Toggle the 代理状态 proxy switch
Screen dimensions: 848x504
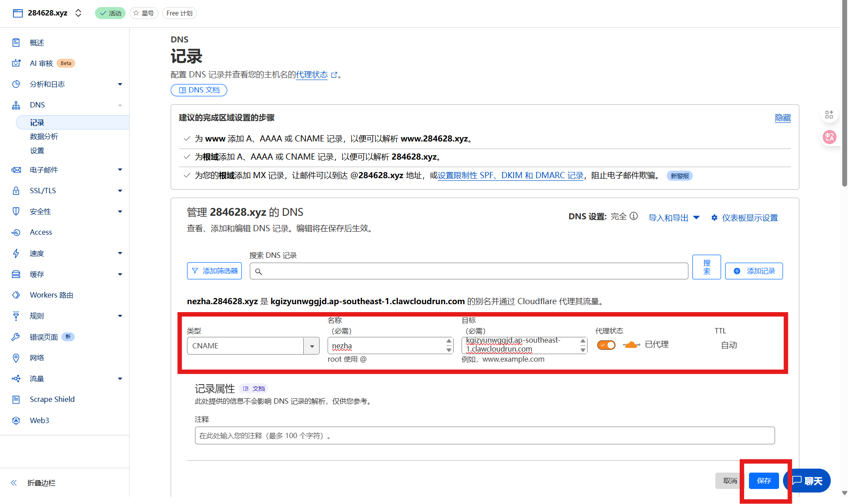point(606,345)
